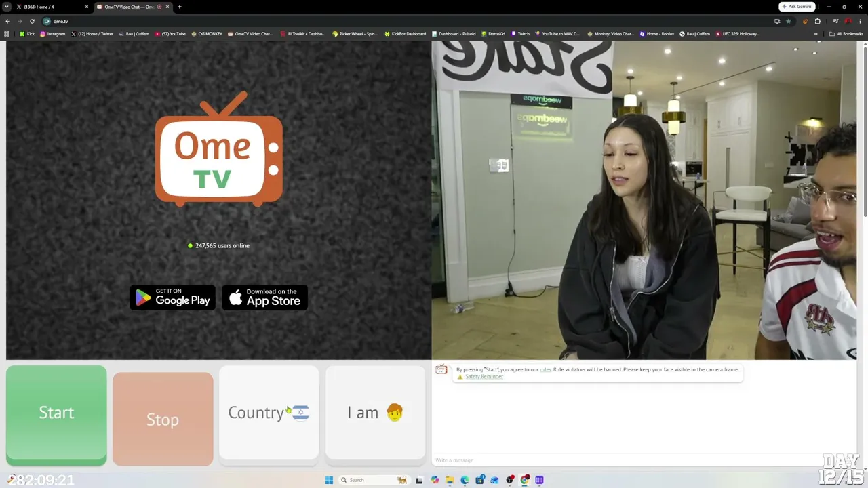Close the OmeTV Video Chat tab
This screenshot has height=488, width=868.
[x=167, y=7]
